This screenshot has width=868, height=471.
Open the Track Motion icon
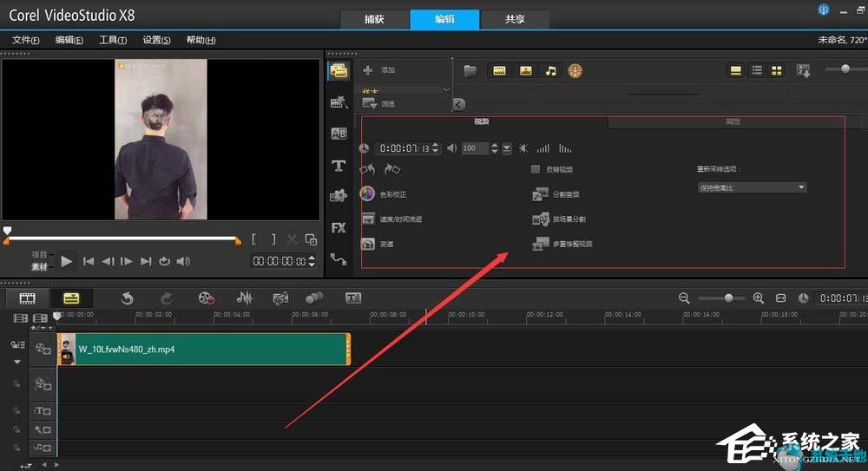(314, 298)
